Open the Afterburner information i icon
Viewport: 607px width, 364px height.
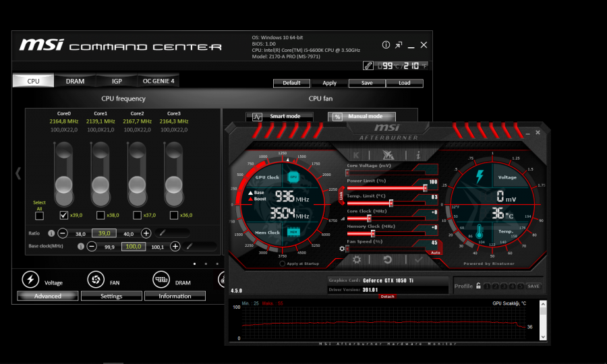click(418, 156)
